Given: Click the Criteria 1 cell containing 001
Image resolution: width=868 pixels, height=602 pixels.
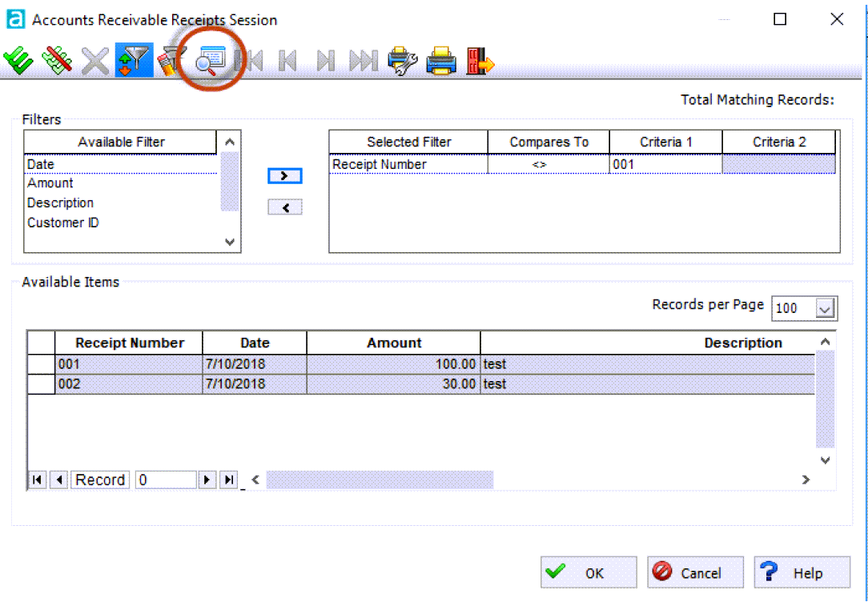Looking at the screenshot, I should click(665, 164).
